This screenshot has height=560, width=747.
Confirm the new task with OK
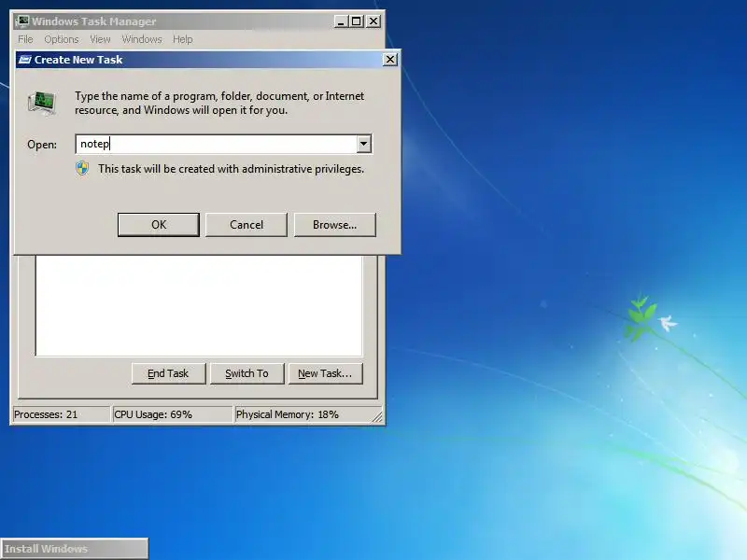(159, 224)
